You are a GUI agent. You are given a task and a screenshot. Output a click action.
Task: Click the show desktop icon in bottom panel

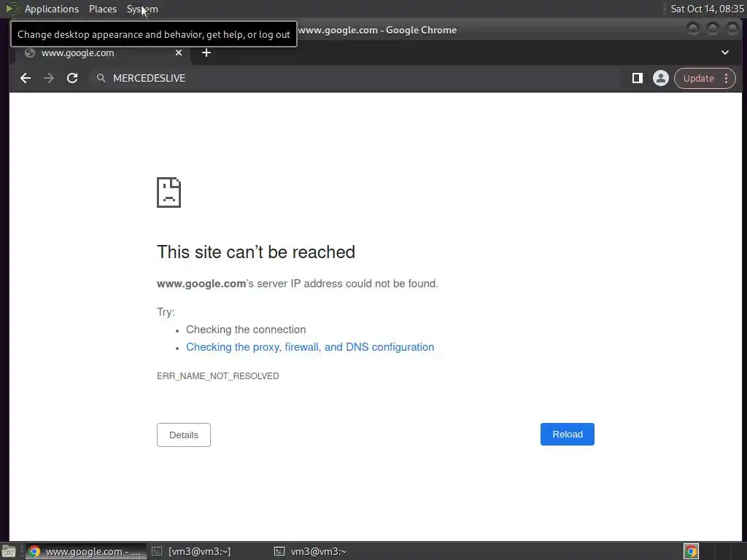pos(9,552)
